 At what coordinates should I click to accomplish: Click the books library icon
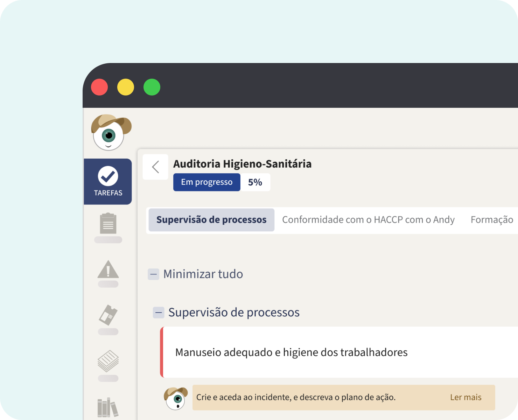point(108,407)
